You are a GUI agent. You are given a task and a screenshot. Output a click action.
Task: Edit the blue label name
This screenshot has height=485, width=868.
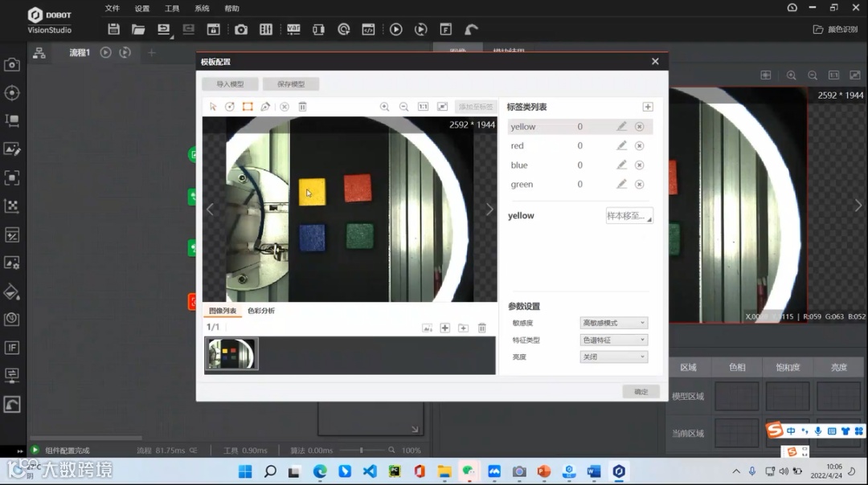(621, 165)
